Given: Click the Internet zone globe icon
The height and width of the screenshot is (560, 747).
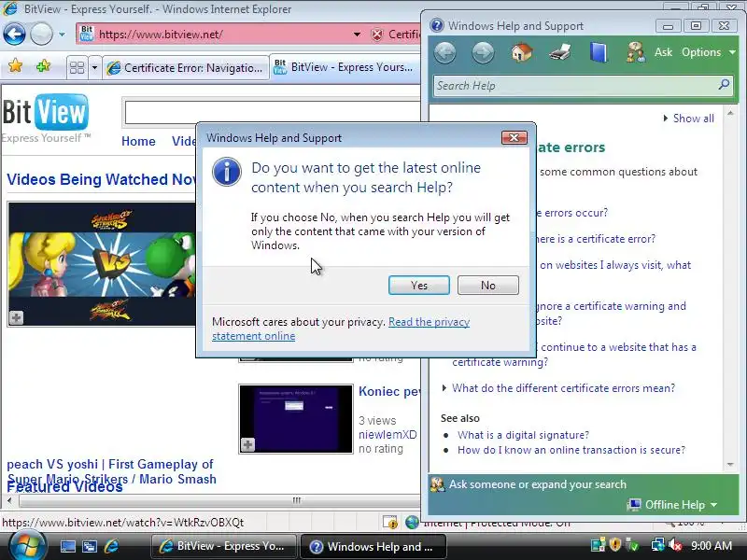Looking at the screenshot, I should pyautogui.click(x=412, y=523).
